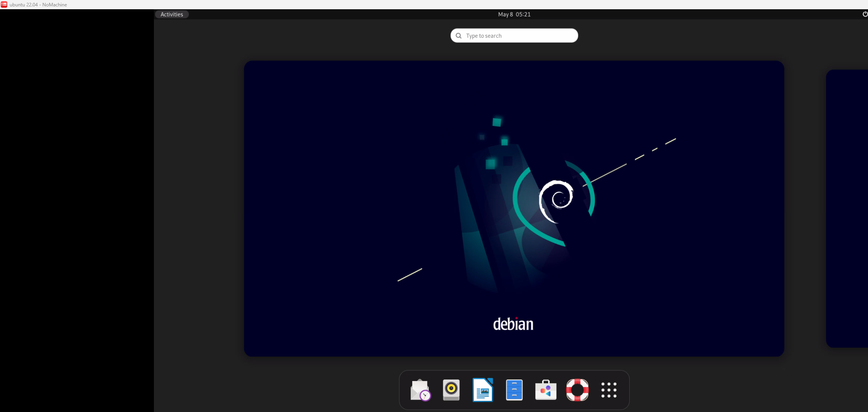Image resolution: width=868 pixels, height=412 pixels.
Task: Click the topmost teal square on the wallpaper
Action: (497, 122)
